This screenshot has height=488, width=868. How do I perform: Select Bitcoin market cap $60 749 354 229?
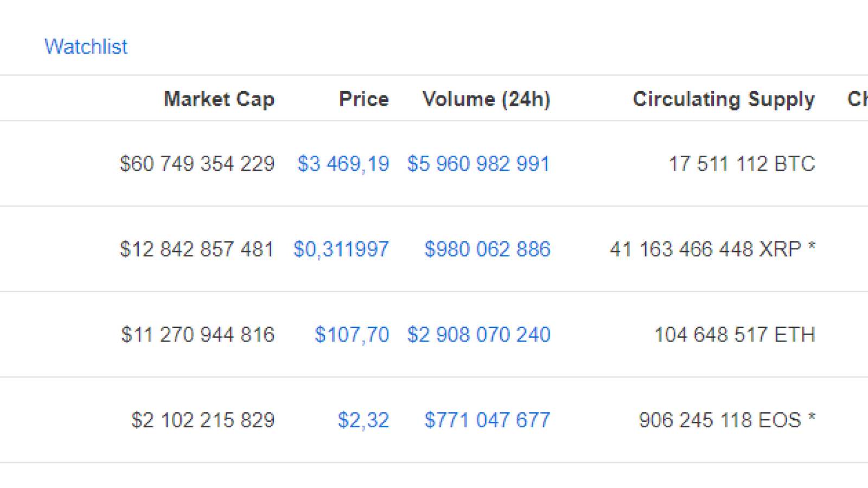(197, 164)
